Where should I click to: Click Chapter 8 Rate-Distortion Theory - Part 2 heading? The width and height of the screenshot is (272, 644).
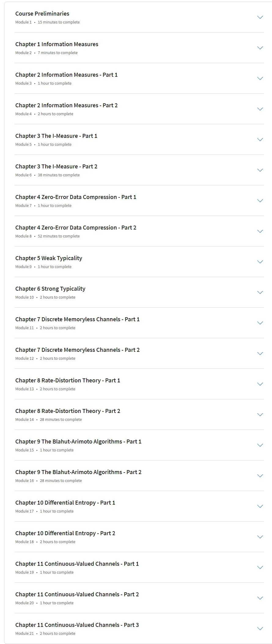point(68,411)
